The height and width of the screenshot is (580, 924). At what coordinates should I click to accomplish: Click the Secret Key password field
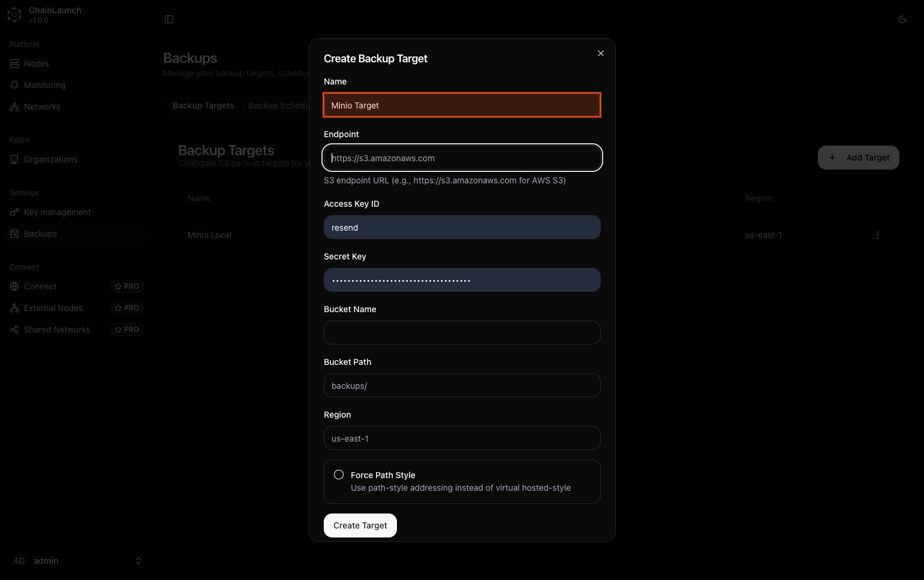[x=462, y=280]
